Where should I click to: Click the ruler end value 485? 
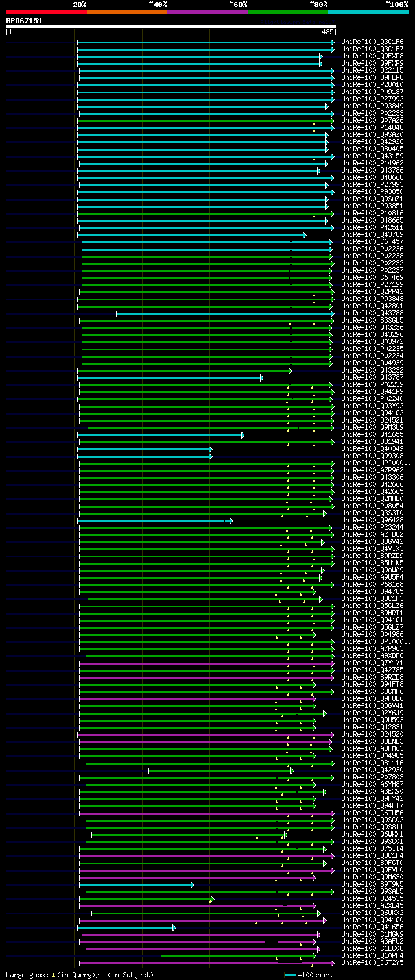pos(327,32)
